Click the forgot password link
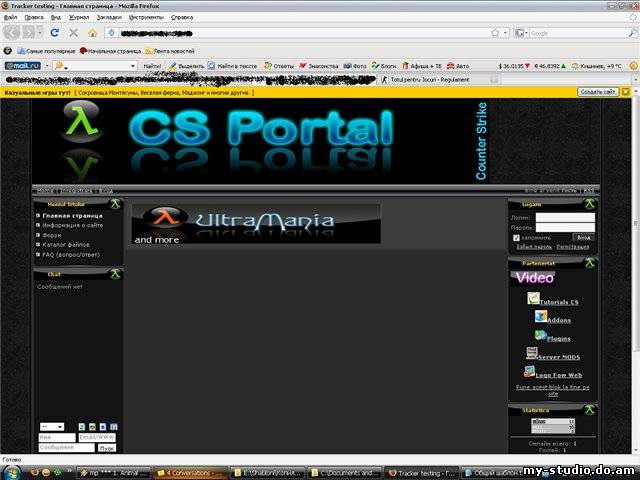640x480 pixels. [x=534, y=247]
